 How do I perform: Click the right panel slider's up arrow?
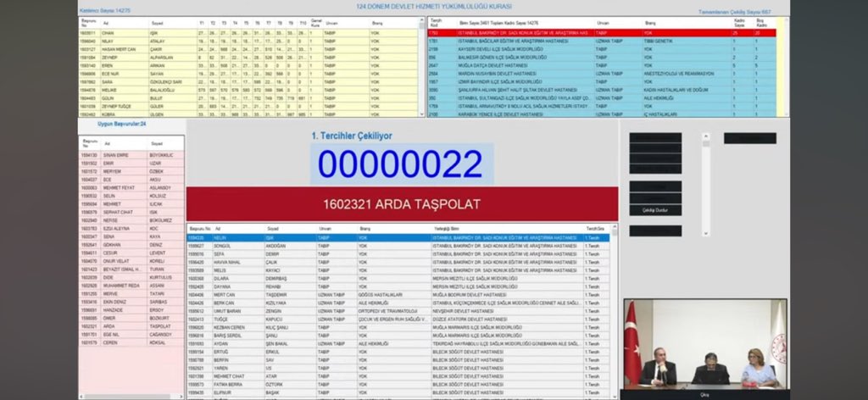tap(706, 136)
